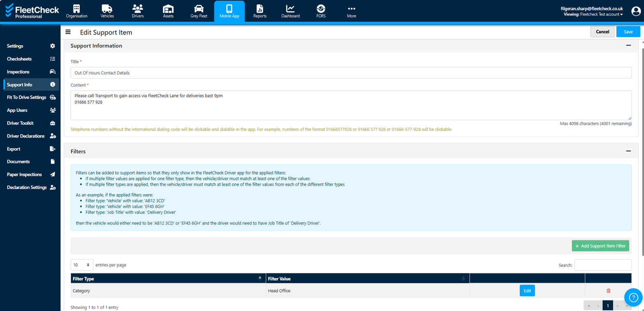Collapse the Support Information section
Screen dimensions: 644x311
[628, 46]
